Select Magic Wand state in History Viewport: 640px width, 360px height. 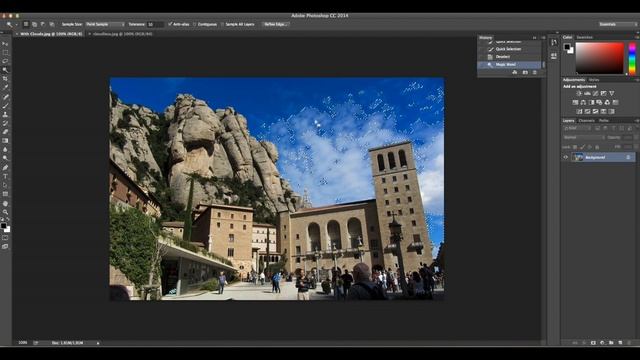[x=509, y=64]
